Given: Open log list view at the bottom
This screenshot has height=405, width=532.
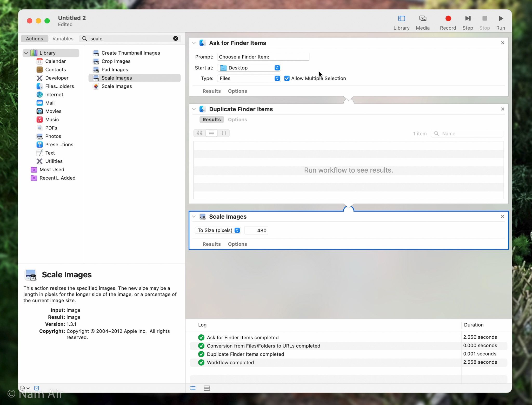Looking at the screenshot, I should (192, 388).
